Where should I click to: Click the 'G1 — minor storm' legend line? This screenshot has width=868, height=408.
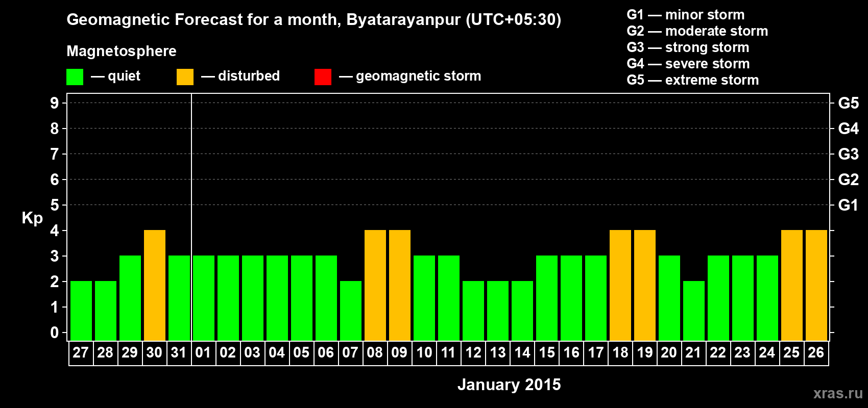pyautogui.click(x=685, y=15)
